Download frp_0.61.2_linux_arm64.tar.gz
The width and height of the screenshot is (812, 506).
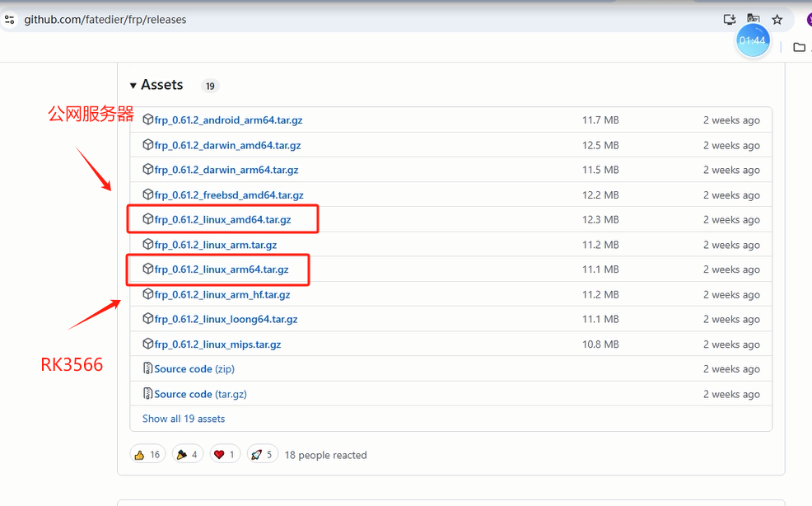coord(222,269)
